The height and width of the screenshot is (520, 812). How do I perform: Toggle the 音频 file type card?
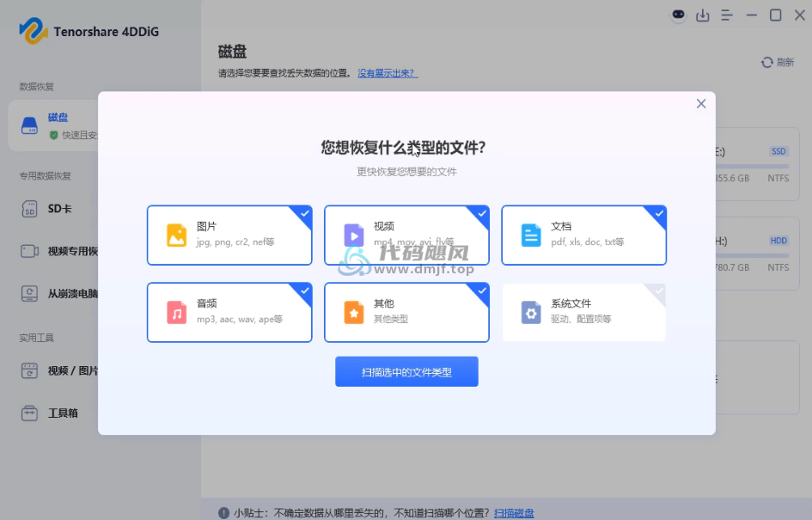pos(229,312)
